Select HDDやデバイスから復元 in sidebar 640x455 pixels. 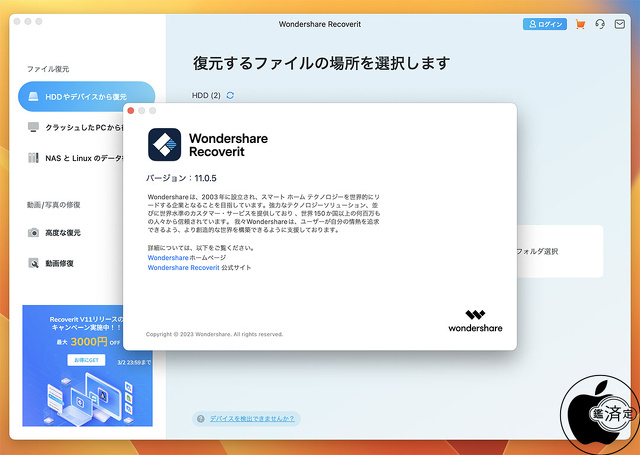[x=86, y=96]
